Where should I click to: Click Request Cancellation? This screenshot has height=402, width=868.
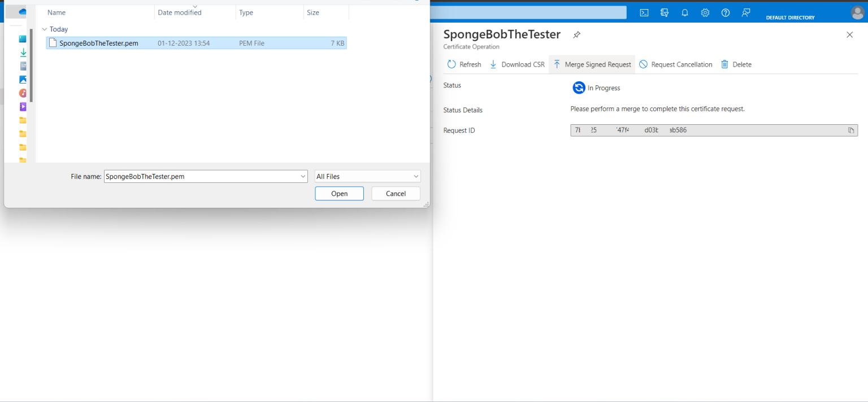click(x=675, y=64)
